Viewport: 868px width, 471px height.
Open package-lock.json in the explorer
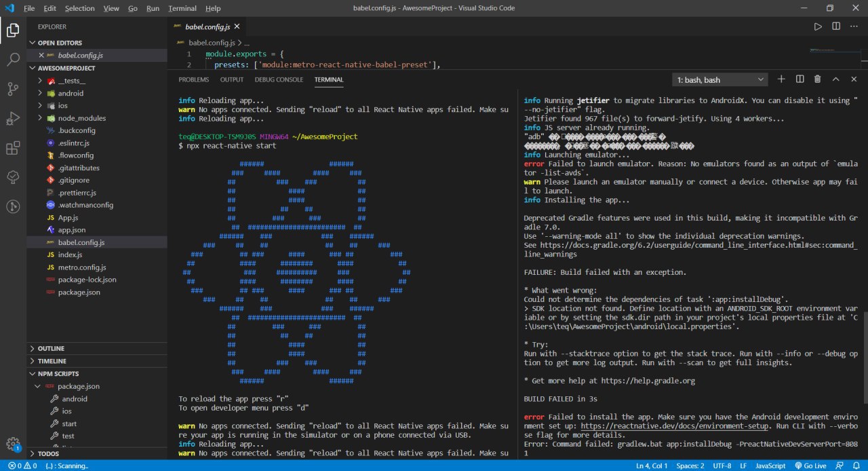[x=87, y=279]
